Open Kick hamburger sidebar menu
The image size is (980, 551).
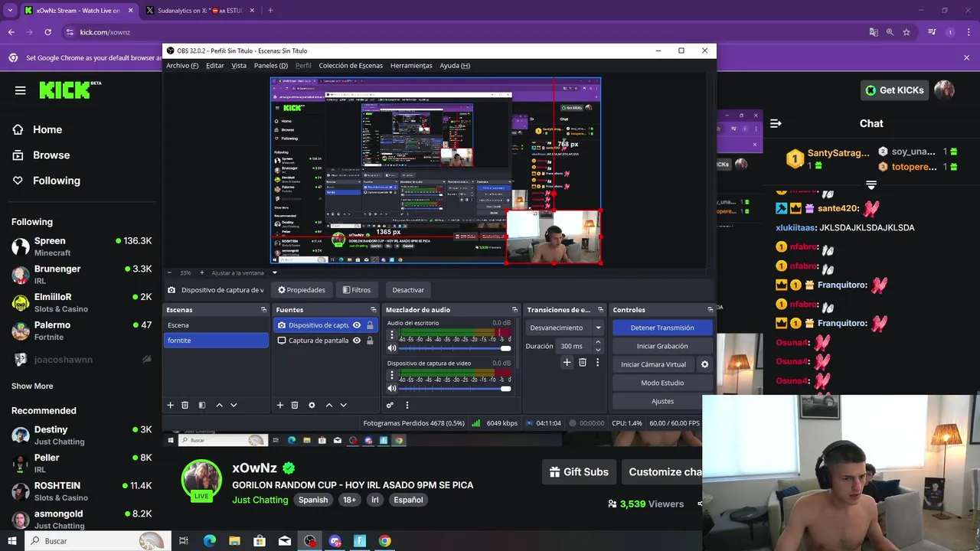pos(20,90)
